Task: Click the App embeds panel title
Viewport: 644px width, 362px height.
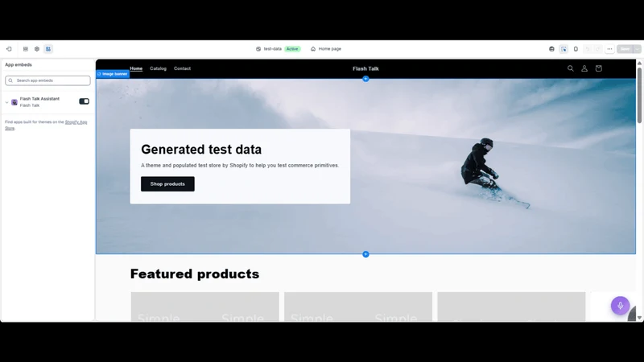Action: coord(19,65)
